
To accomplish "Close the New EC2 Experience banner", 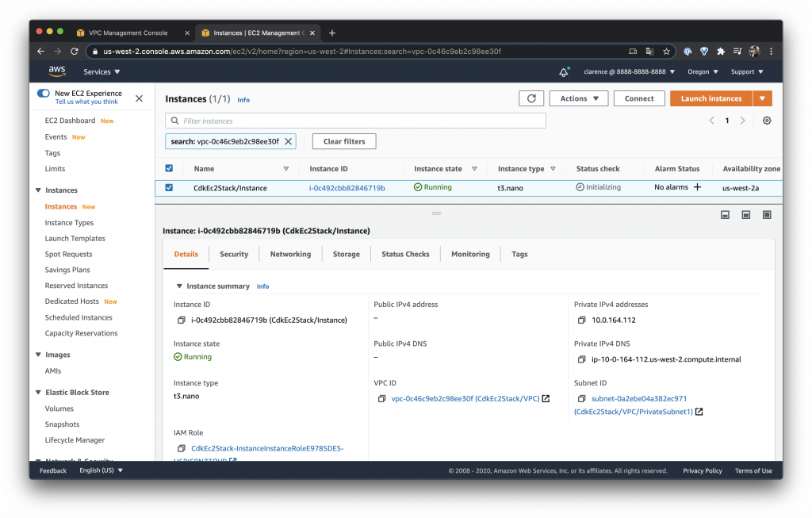I will (139, 98).
